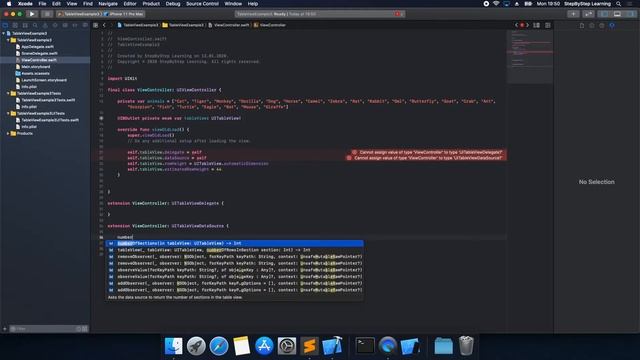
Task: Click IBOutlet connection circle in gutter
Action: [101, 118]
